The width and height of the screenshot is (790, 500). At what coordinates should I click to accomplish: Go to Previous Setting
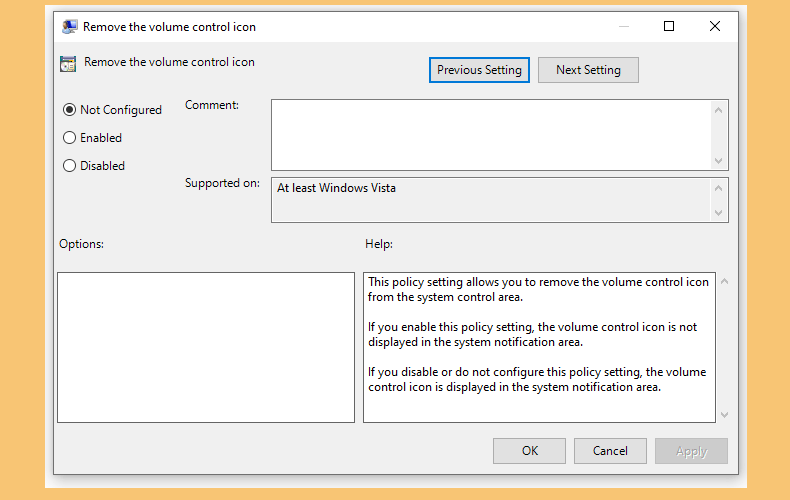pos(479,70)
